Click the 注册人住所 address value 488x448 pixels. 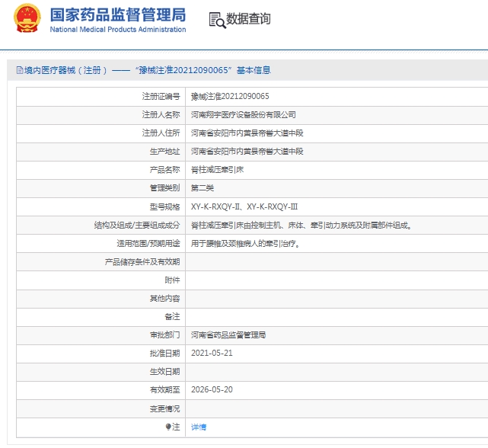pos(247,133)
